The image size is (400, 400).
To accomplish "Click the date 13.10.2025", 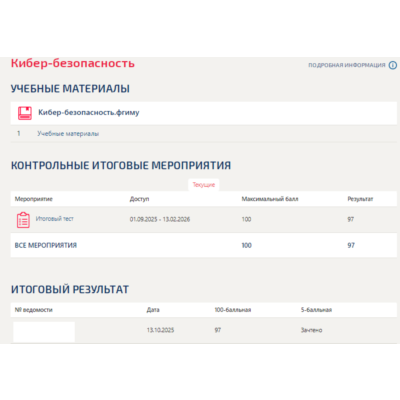I will coord(160,330).
